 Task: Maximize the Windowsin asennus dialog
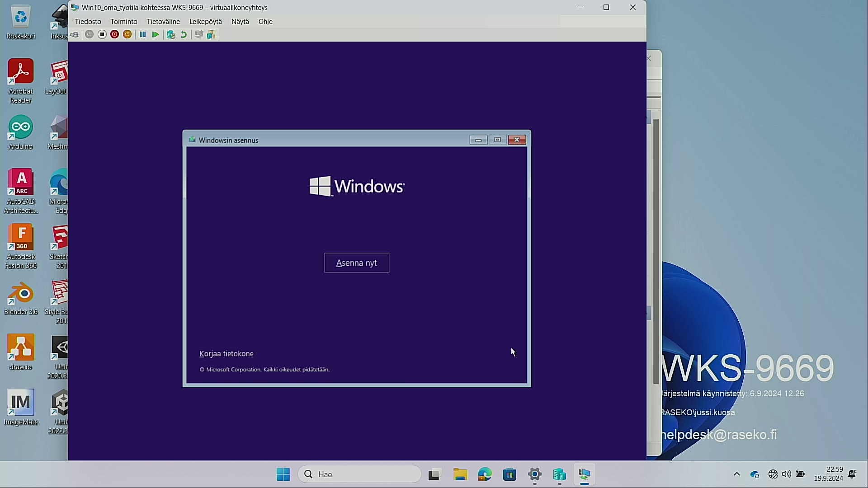(497, 140)
